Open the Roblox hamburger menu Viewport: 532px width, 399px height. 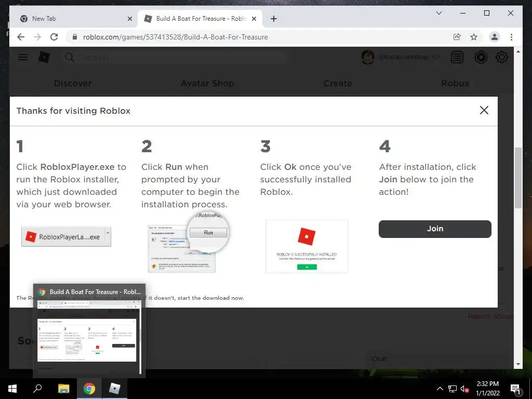[x=23, y=57]
